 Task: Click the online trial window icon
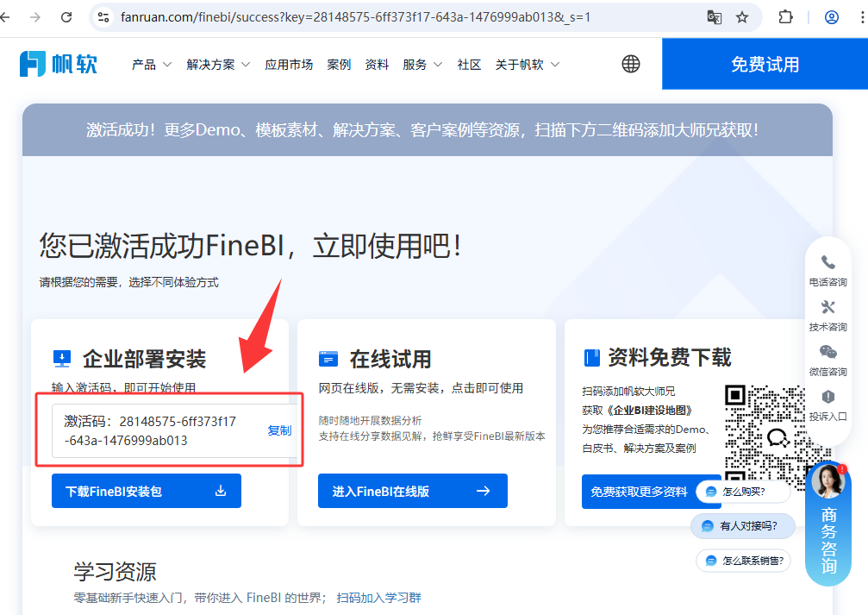(x=328, y=359)
